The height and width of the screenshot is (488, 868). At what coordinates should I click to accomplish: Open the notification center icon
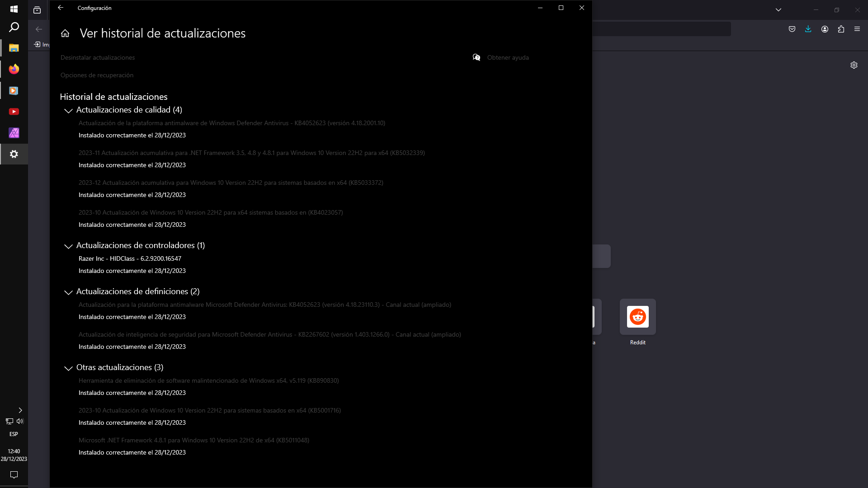(x=14, y=475)
